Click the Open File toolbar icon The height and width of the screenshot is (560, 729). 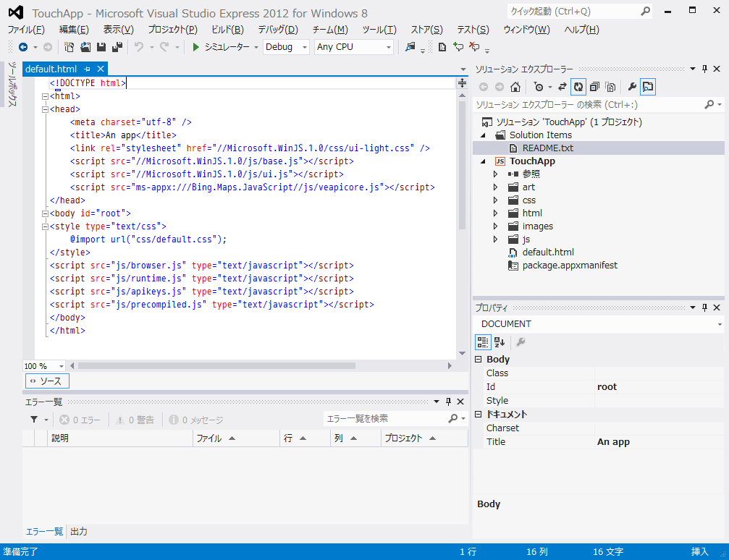[x=85, y=47]
